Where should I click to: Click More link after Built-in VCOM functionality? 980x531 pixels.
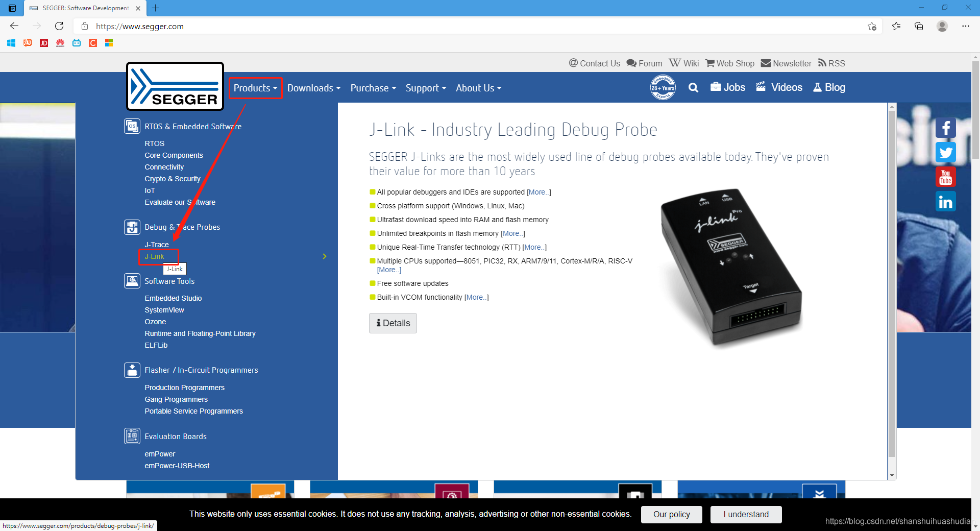tap(477, 297)
